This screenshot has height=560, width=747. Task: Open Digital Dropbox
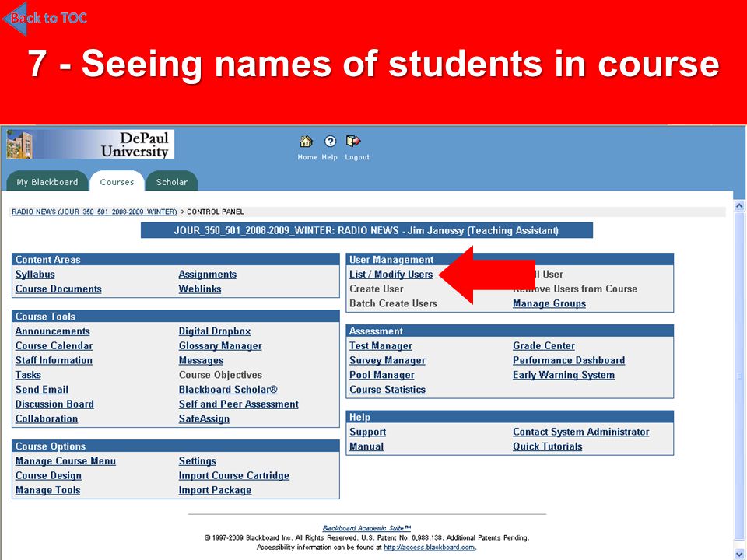(215, 331)
